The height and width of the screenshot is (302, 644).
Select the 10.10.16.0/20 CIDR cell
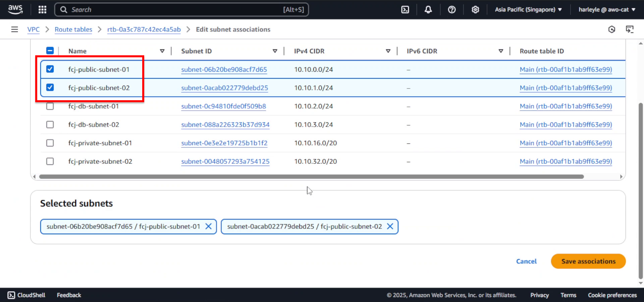pyautogui.click(x=316, y=143)
